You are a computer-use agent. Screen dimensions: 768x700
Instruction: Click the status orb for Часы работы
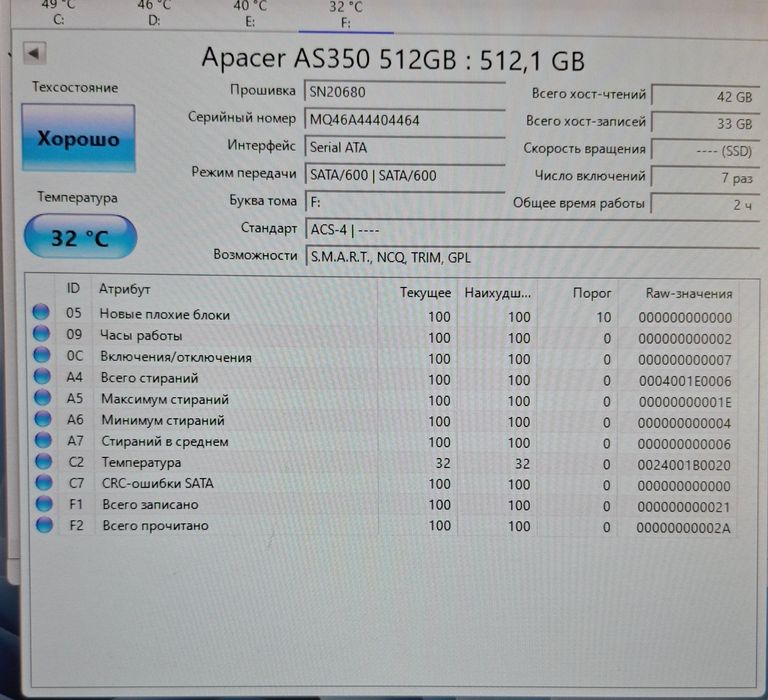(41, 333)
